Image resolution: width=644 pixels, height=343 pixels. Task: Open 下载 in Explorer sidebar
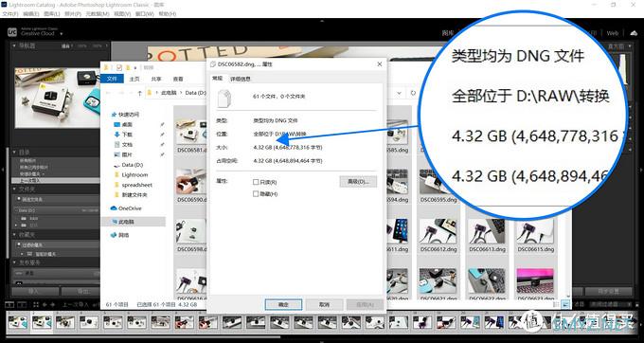pyautogui.click(x=123, y=135)
